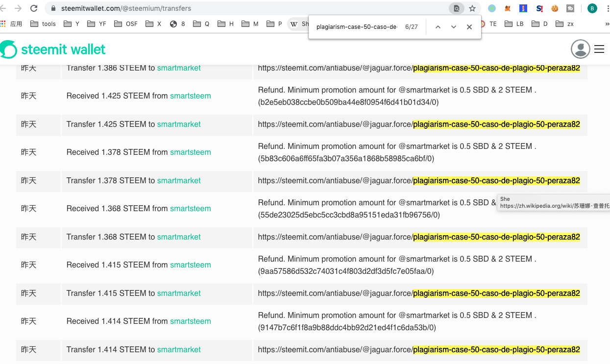This screenshot has height=364, width=610.
Task: Open the Y bookmark folder
Action: [x=72, y=24]
